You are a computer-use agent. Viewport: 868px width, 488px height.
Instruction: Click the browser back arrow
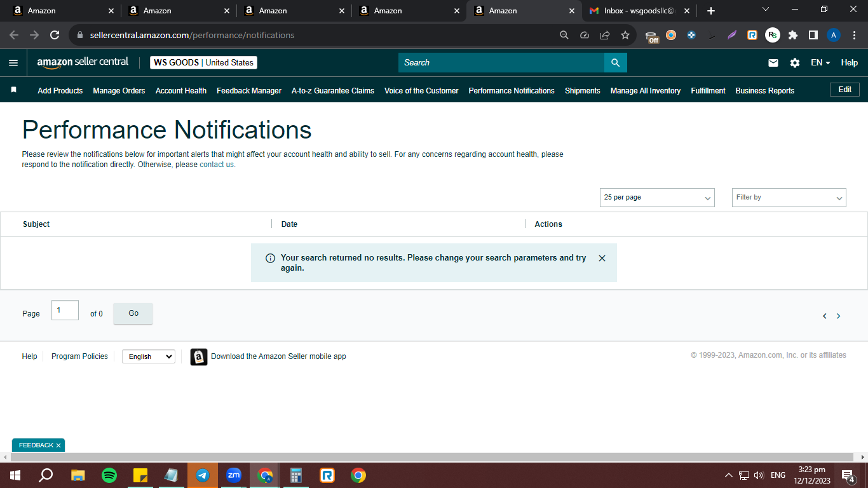[x=14, y=35]
